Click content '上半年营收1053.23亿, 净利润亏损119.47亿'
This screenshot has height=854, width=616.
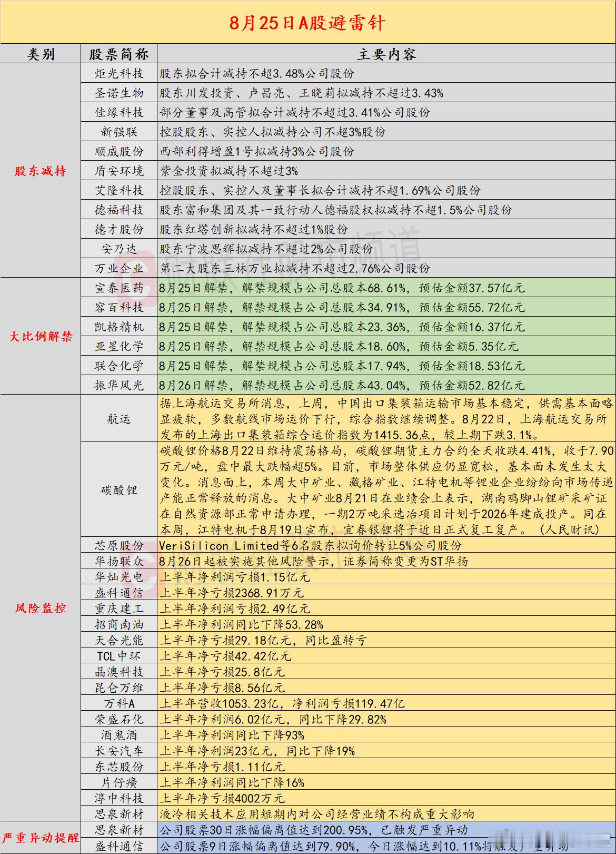click(x=282, y=703)
